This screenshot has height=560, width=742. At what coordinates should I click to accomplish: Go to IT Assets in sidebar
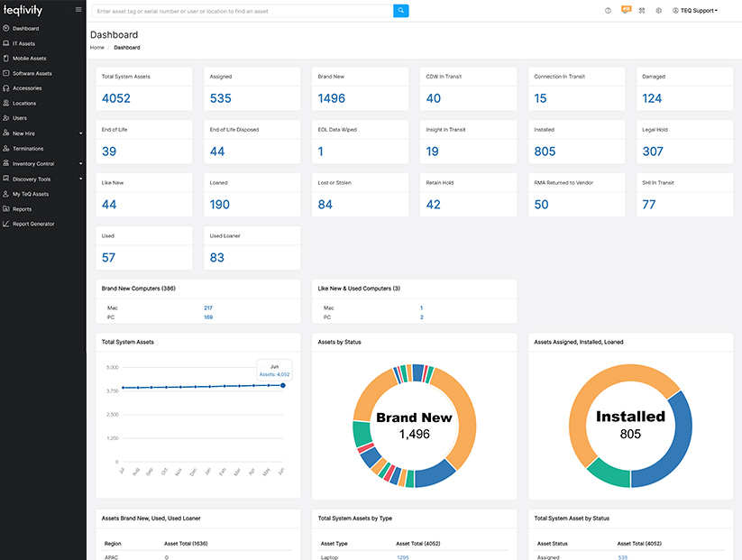coord(23,43)
